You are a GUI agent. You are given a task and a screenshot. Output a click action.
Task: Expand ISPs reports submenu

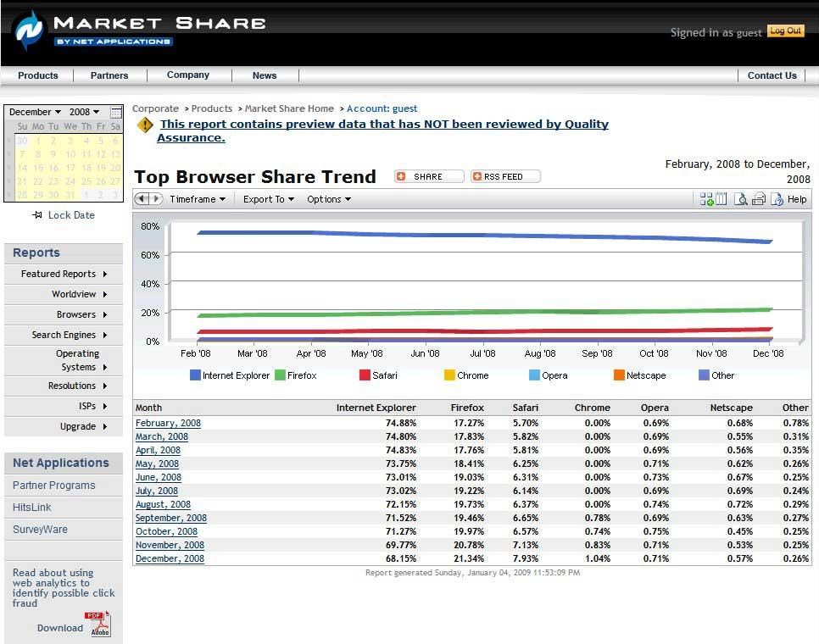point(64,406)
